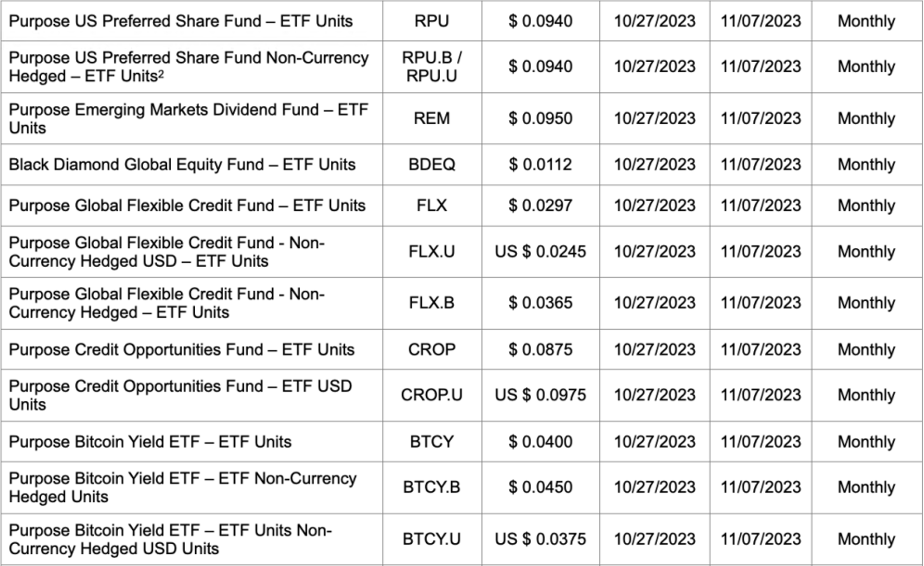Click the FLX.B ticker cell
924x566 pixels.
click(x=431, y=303)
